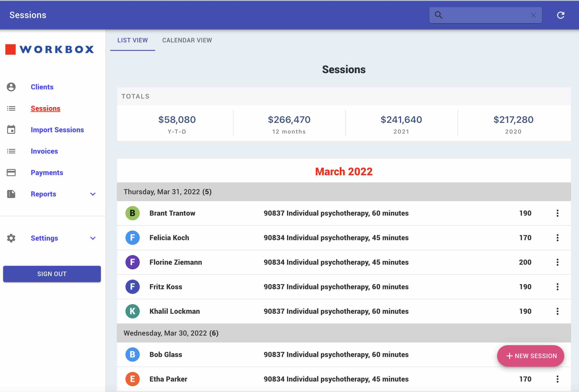Click the Reports document icon
This screenshot has width=579, height=392.
point(11,194)
